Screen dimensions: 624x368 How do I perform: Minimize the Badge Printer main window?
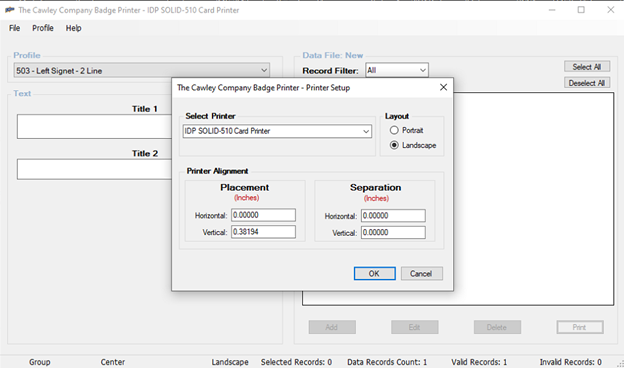[x=552, y=10]
